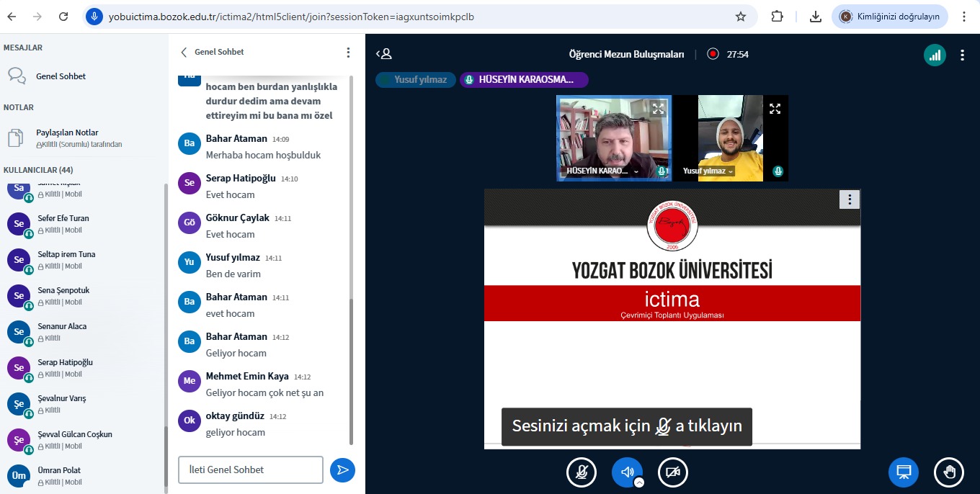
Task: Click the KULLANICILAR (44) heading
Action: point(38,170)
